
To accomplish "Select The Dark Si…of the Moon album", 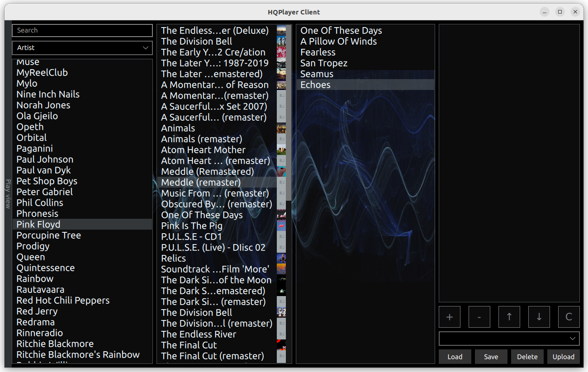I will click(216, 280).
